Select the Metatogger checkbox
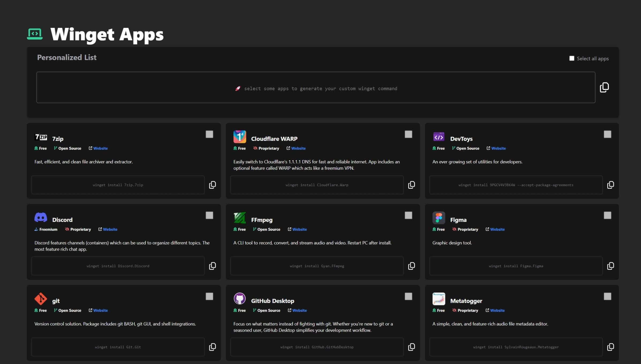The image size is (641, 364). [x=608, y=297]
